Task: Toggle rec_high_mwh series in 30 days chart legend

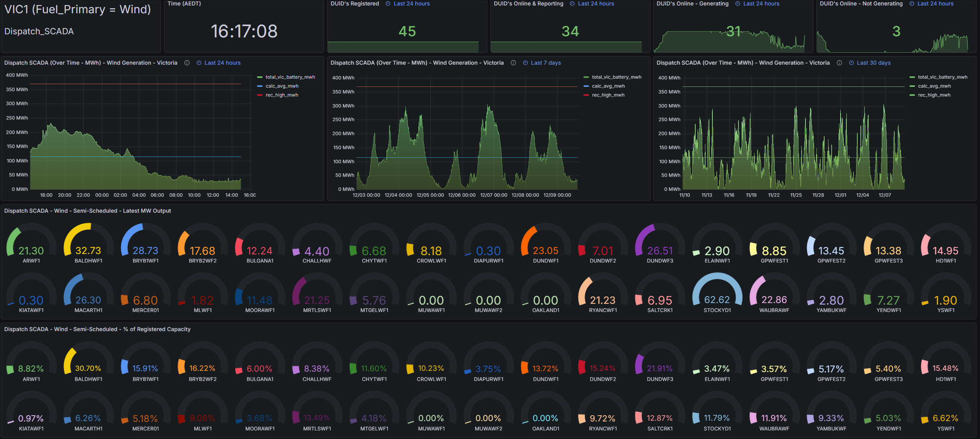Action: point(934,95)
